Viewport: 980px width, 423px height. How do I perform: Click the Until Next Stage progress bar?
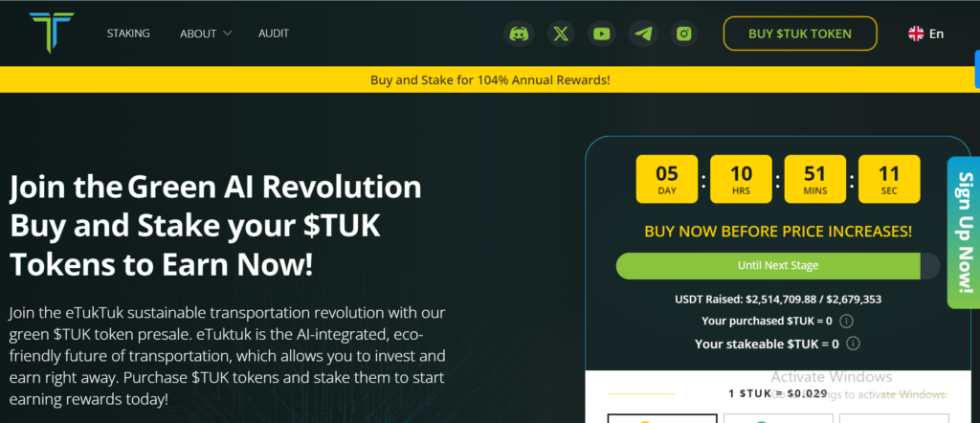point(778,265)
